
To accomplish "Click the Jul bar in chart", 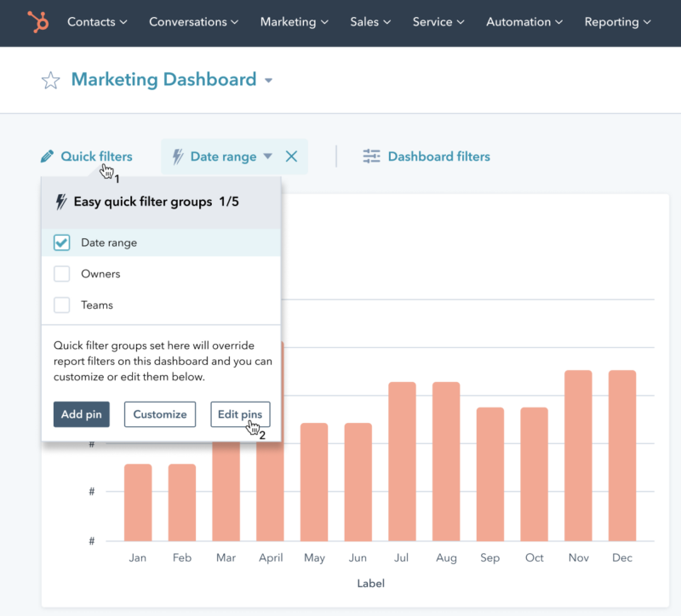I will (x=402, y=461).
